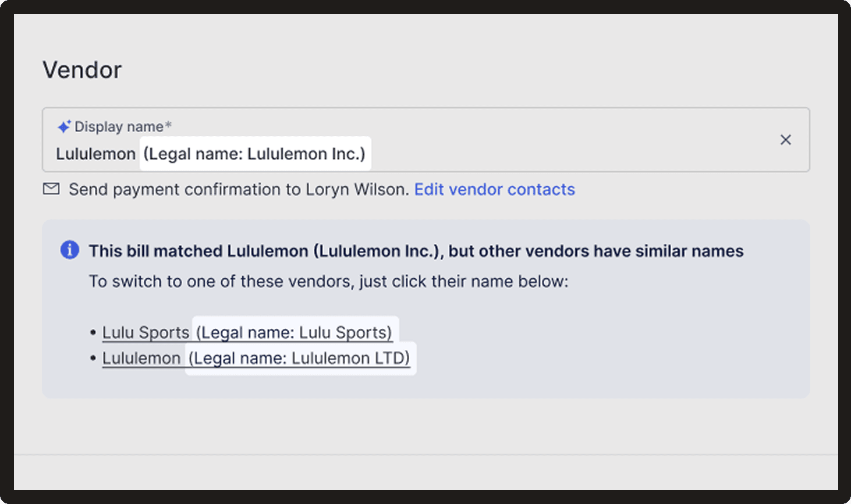Click the AI suggestion indicator on the Display name label
851x504 pixels.
[x=64, y=125]
